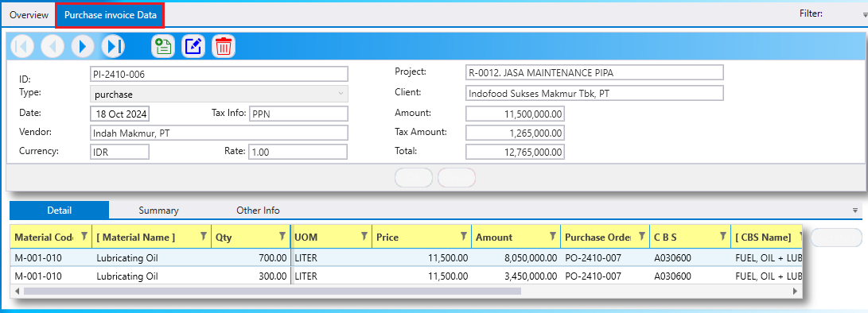Filter the C B S column
Screen dimensions: 868x313
click(x=723, y=237)
